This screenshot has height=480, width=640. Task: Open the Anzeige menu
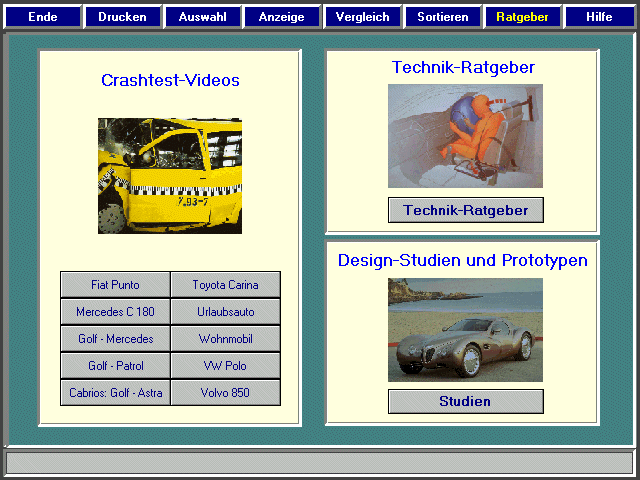tap(282, 17)
